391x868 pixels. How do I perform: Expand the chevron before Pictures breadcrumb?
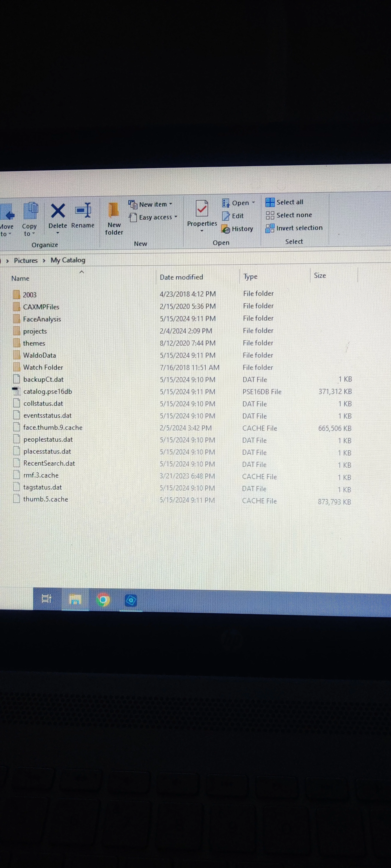[x=7, y=261]
